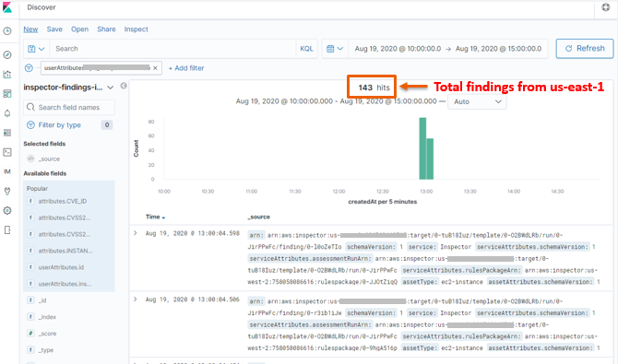Open the Auto interval dropdown

coord(477,101)
